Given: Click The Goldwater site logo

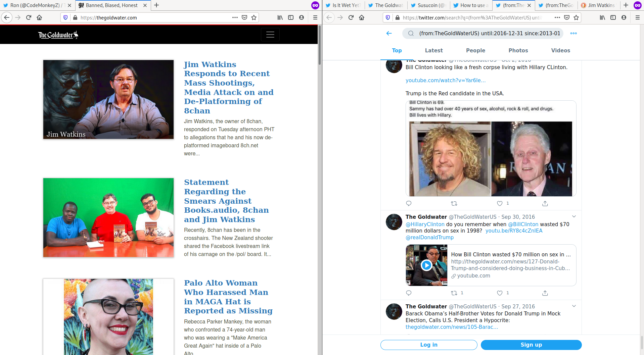Looking at the screenshot, I should [x=58, y=35].
